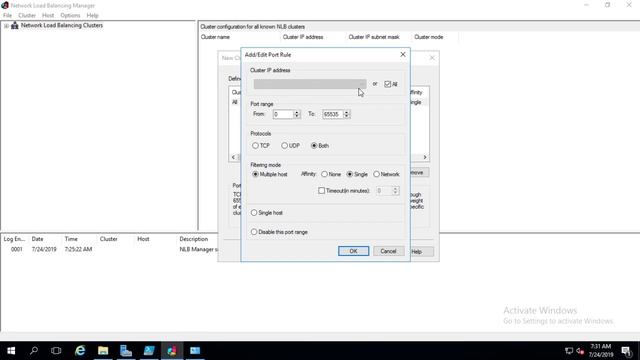Increase the To port value
Viewport: 640px width, 360px height.
pyautogui.click(x=347, y=112)
